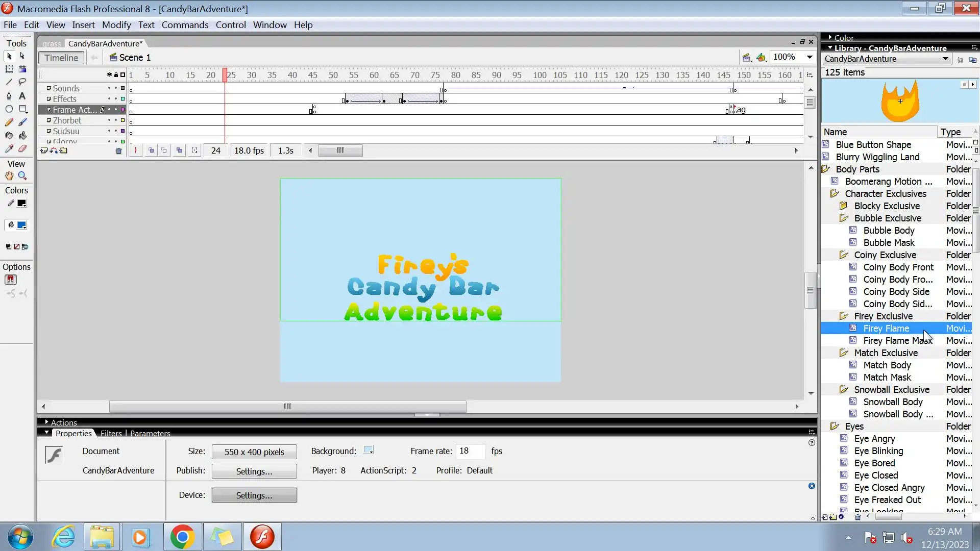
Task: Click the Frame rate input field
Action: pos(470,451)
